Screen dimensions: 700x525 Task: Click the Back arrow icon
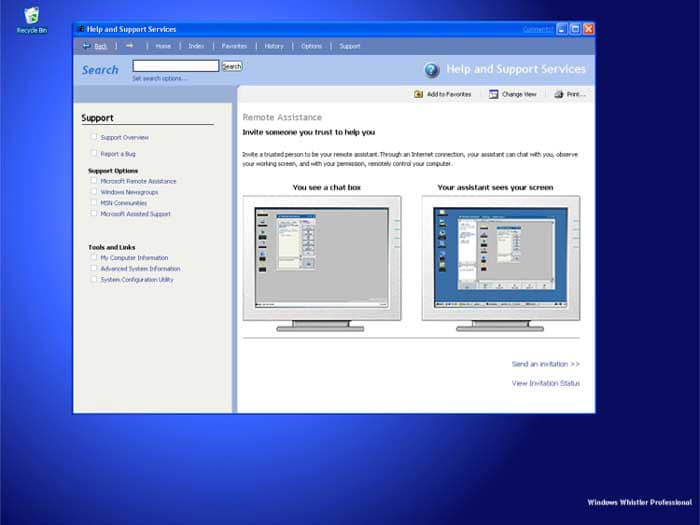click(x=86, y=46)
